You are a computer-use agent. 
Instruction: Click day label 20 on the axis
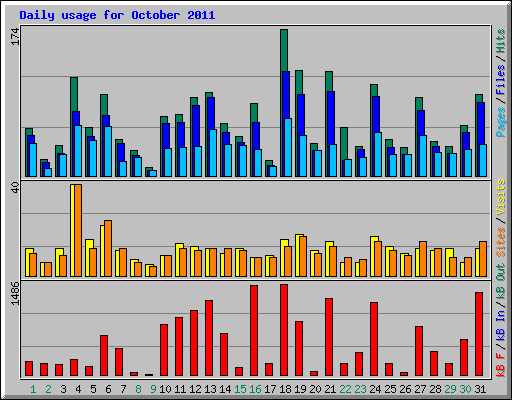point(315,389)
